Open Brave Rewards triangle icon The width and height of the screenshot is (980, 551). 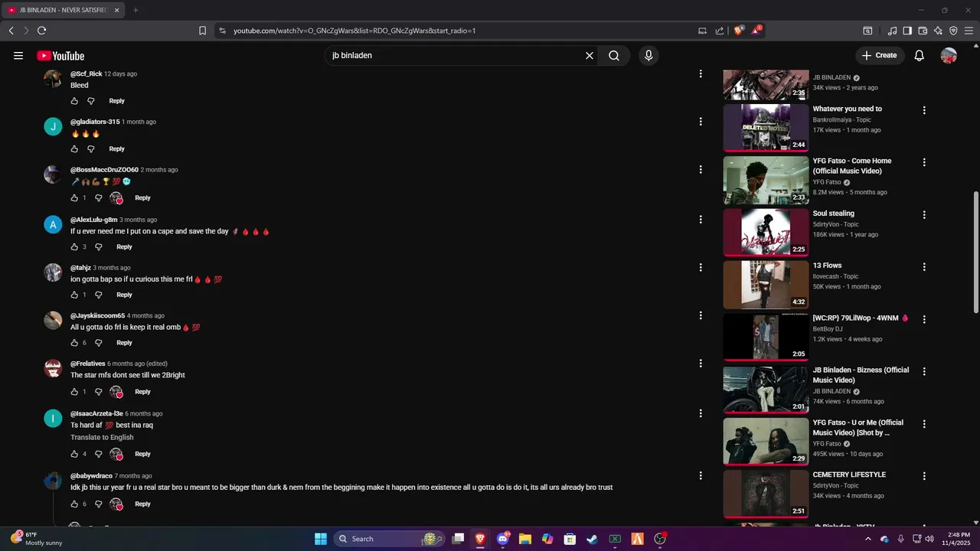(x=756, y=31)
